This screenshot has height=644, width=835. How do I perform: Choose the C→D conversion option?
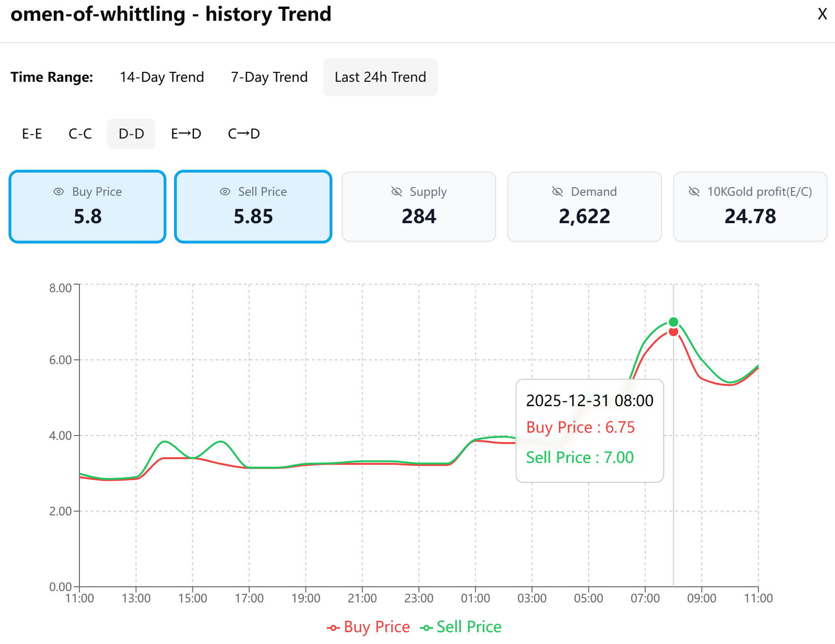click(x=244, y=134)
